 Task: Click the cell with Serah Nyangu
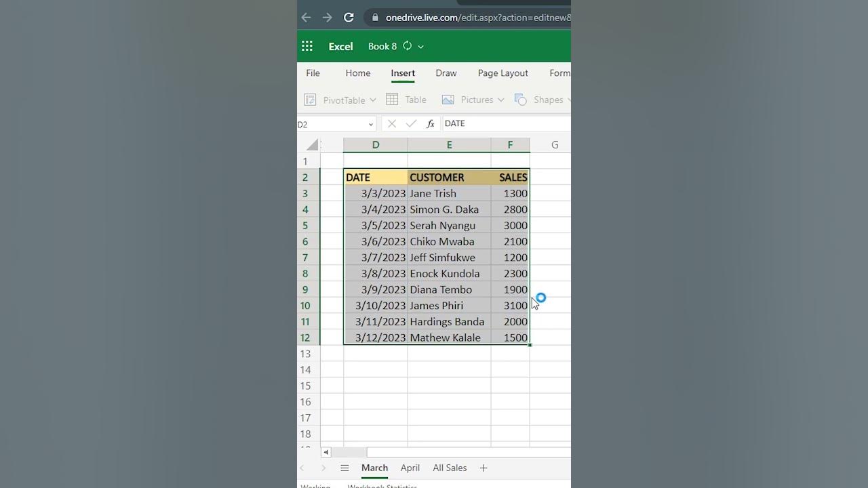(x=449, y=226)
